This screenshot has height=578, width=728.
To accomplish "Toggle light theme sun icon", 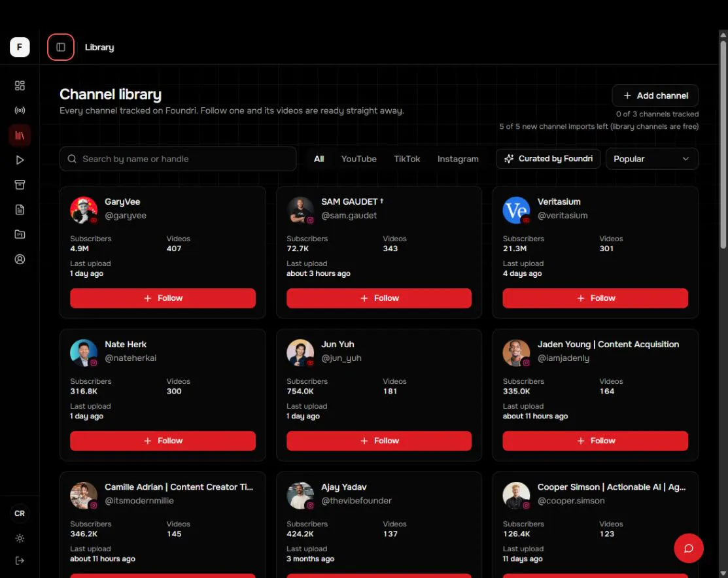I will pos(20,539).
